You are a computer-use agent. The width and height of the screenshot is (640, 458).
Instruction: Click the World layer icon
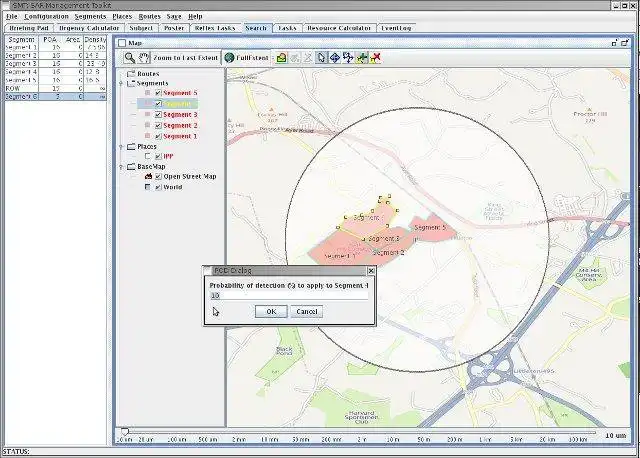tap(148, 187)
